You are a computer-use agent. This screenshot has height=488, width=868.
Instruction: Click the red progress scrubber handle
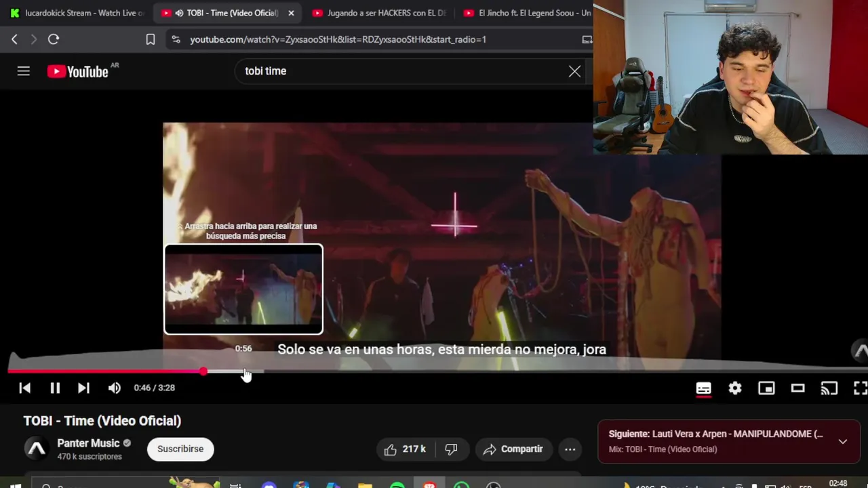tap(203, 371)
